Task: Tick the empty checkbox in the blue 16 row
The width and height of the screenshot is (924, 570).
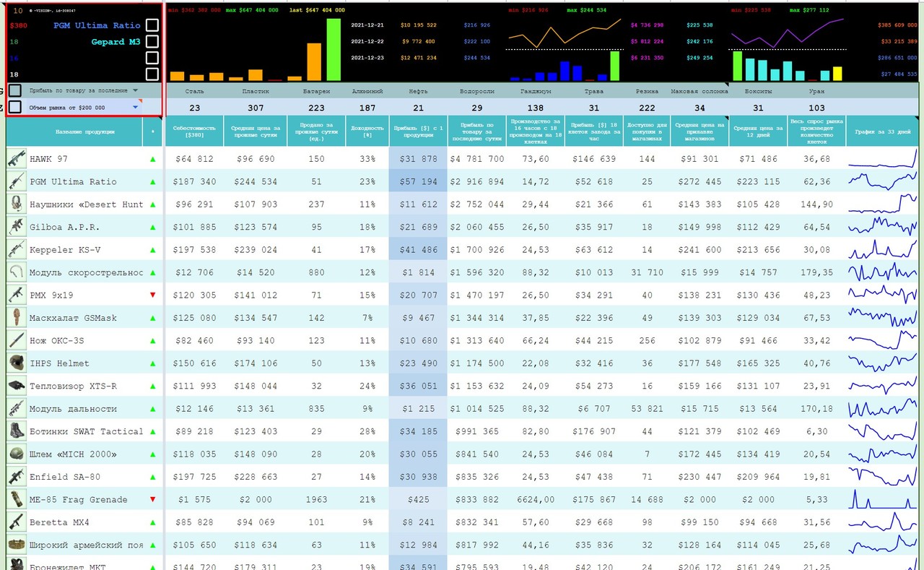Action: point(152,58)
